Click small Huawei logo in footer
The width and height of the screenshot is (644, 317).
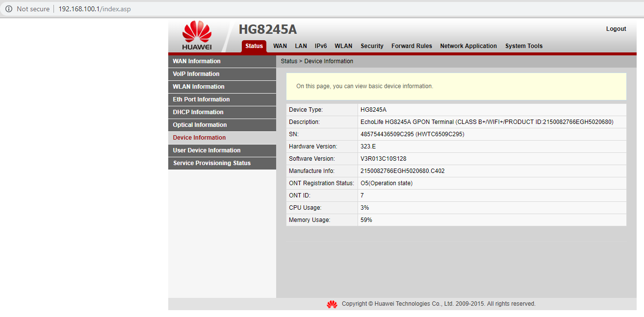332,304
